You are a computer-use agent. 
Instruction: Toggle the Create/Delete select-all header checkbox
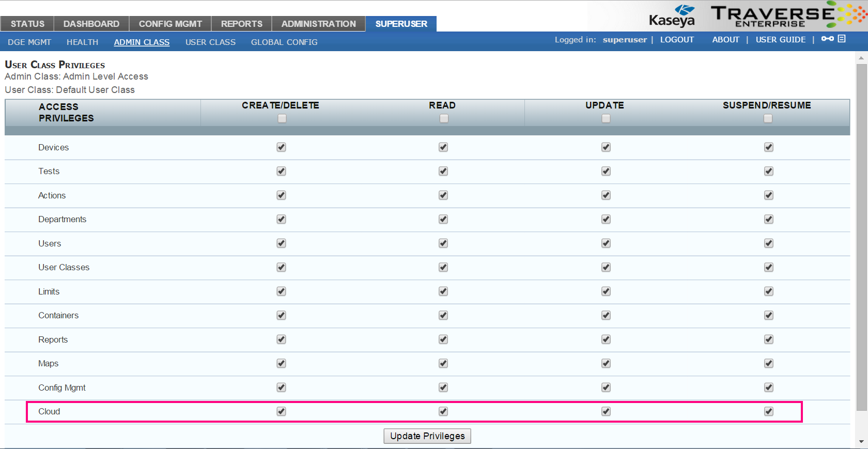(x=282, y=118)
